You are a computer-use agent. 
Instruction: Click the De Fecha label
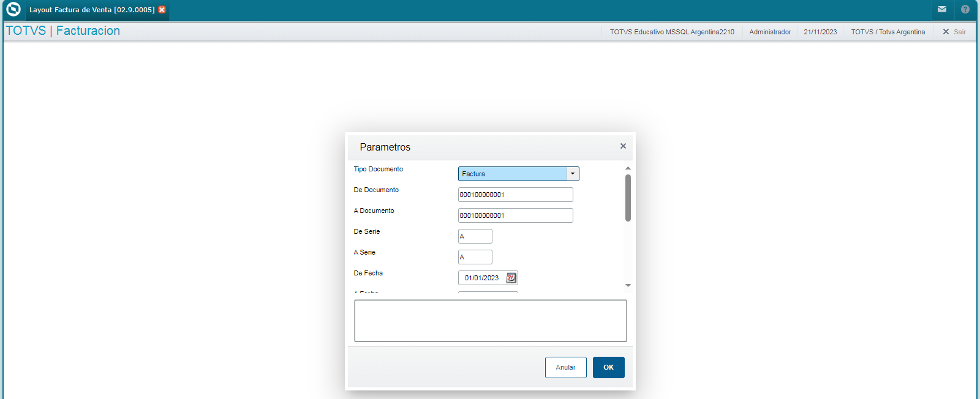tap(368, 273)
